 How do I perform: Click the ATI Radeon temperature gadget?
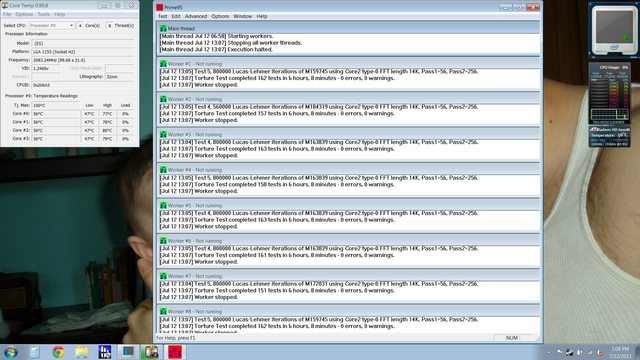coord(609,136)
